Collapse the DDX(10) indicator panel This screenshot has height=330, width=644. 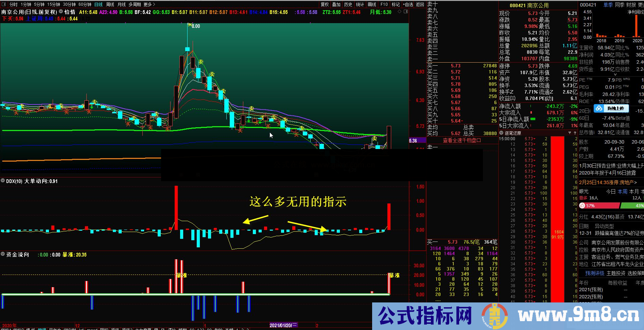(x=3, y=181)
